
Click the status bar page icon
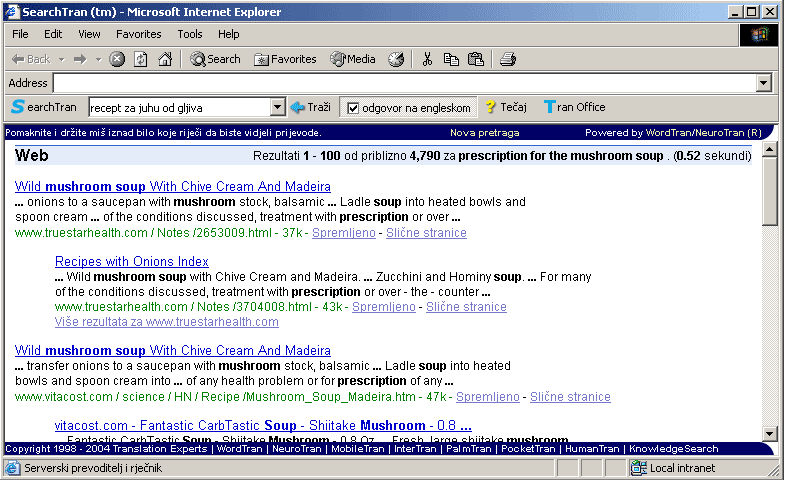[x=13, y=468]
